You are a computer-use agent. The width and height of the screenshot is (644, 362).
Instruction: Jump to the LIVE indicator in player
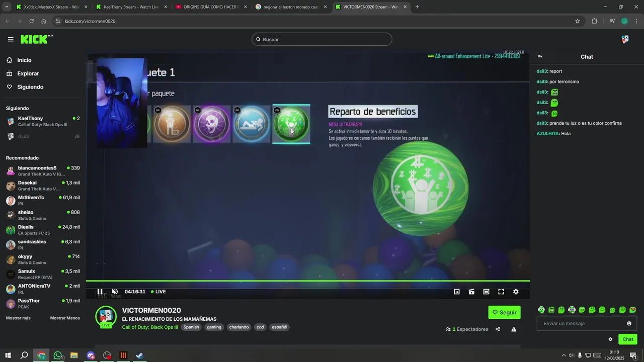tap(158, 292)
